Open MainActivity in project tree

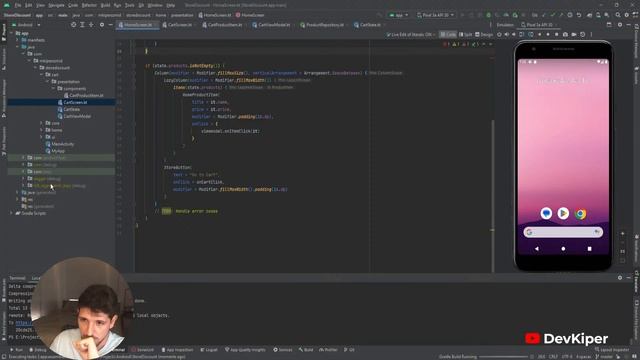tap(60, 144)
